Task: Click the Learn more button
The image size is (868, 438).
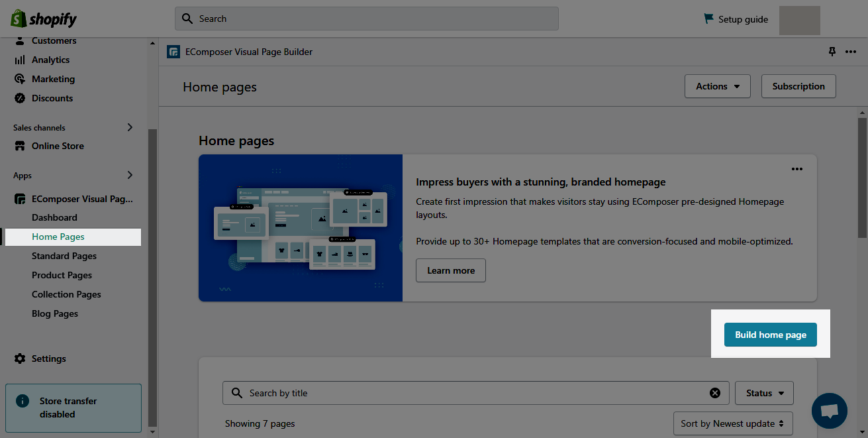Action: coord(451,270)
